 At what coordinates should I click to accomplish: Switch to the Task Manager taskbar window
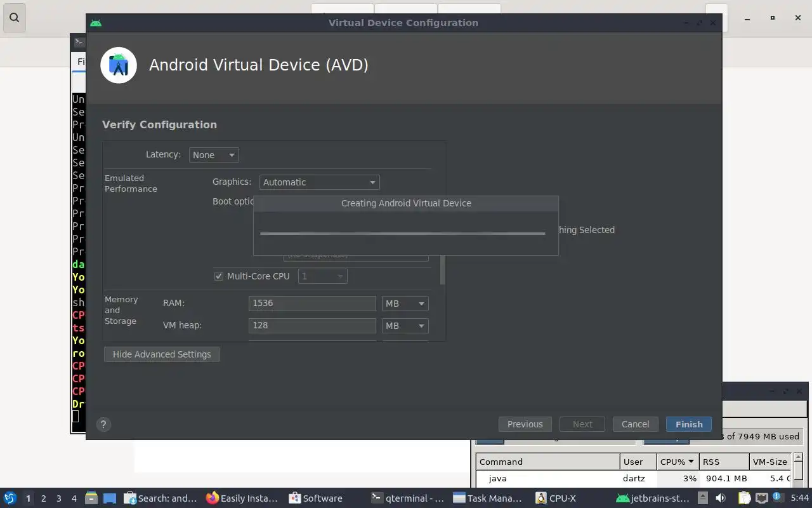488,498
